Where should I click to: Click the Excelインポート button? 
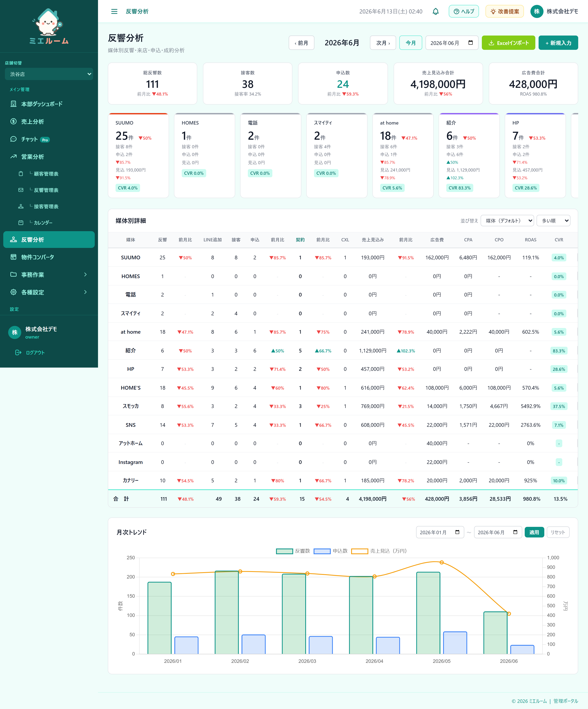(x=508, y=43)
